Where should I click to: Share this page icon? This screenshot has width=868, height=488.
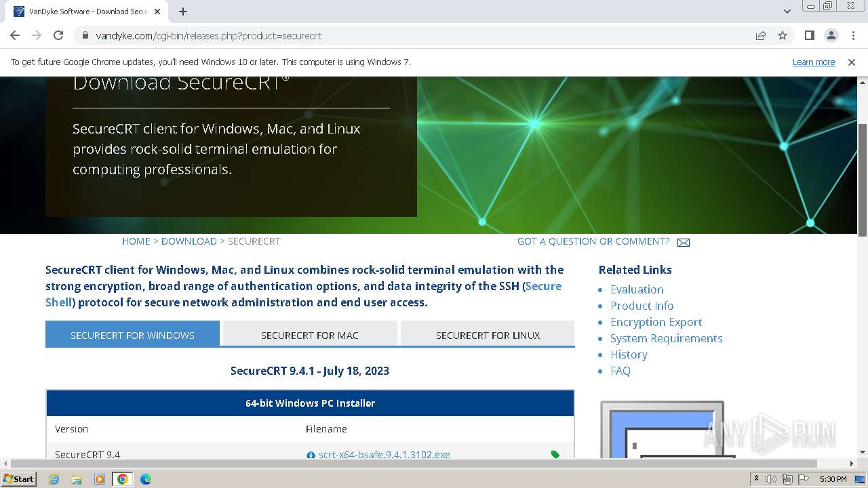point(761,35)
